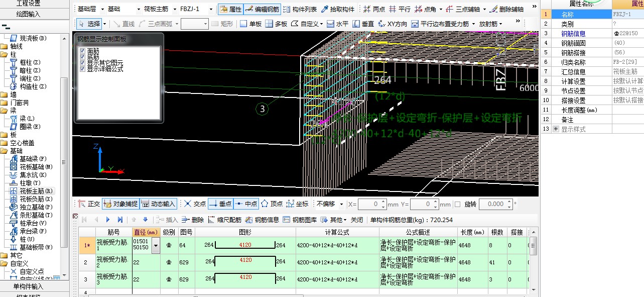644x297 pixels.
Task: Click the XY方向 layout tool
Action: click(x=393, y=24)
